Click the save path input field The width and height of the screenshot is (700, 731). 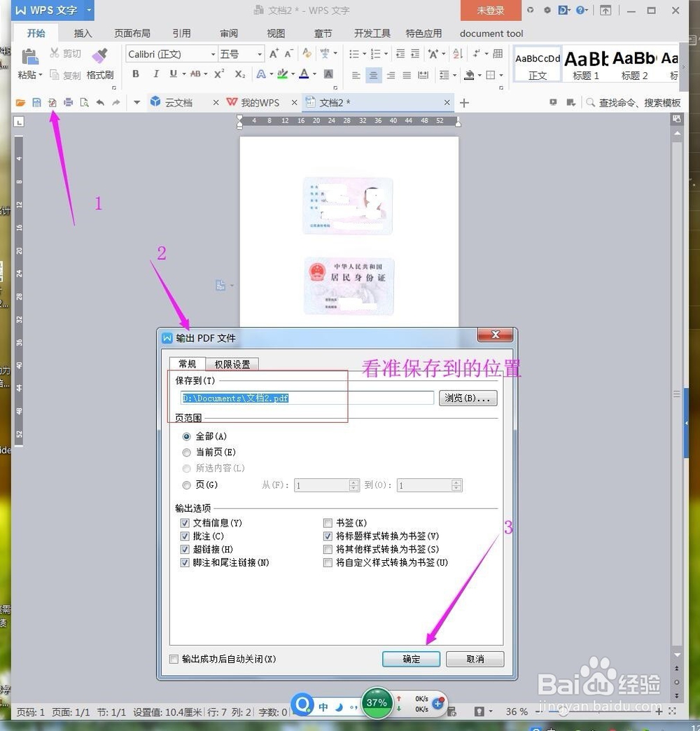[x=307, y=398]
